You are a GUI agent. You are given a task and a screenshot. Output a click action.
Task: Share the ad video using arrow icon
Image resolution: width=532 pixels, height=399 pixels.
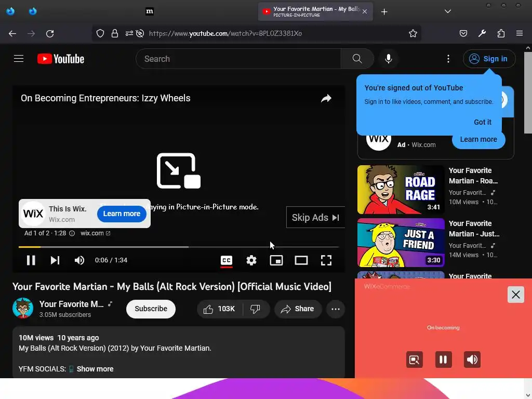[x=326, y=98]
